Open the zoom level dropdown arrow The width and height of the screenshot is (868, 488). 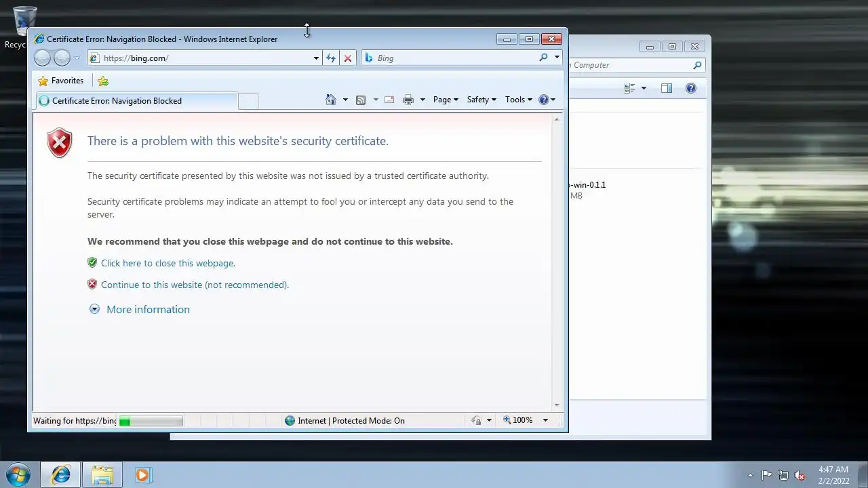click(x=545, y=420)
